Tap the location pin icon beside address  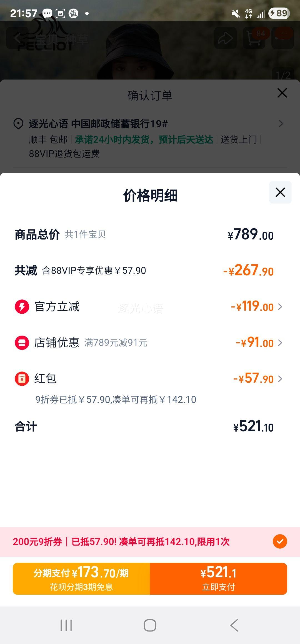click(18, 124)
